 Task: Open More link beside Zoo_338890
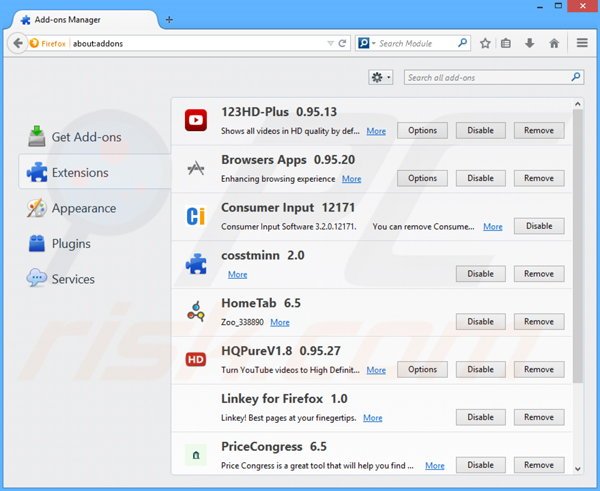[x=280, y=322]
